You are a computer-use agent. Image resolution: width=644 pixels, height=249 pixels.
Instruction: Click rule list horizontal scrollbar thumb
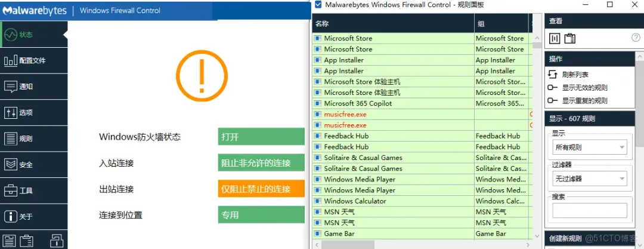[x=348, y=244]
